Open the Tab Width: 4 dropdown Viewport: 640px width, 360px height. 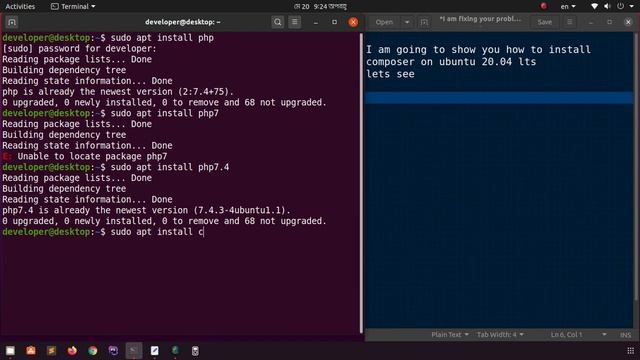coord(500,335)
